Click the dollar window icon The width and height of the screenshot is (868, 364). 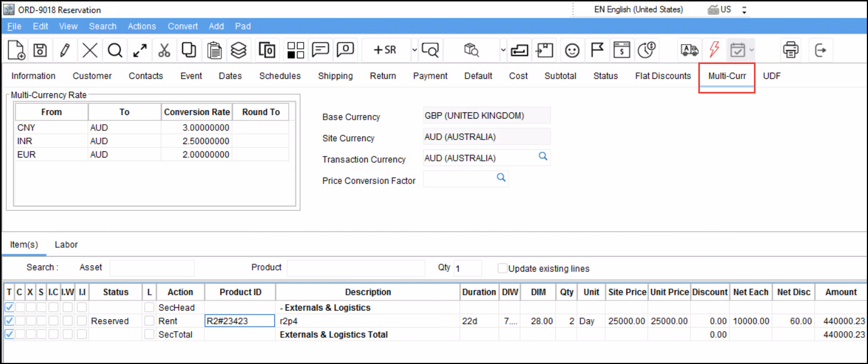pyautogui.click(x=622, y=50)
